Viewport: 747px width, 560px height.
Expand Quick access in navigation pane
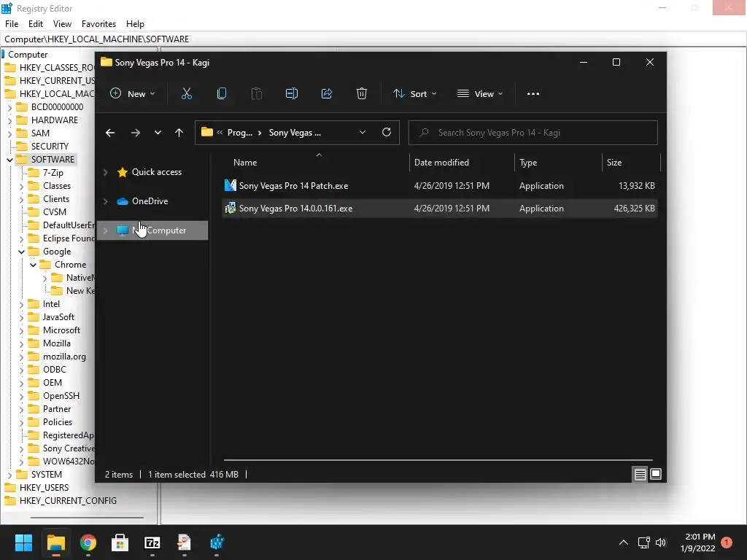(x=106, y=172)
